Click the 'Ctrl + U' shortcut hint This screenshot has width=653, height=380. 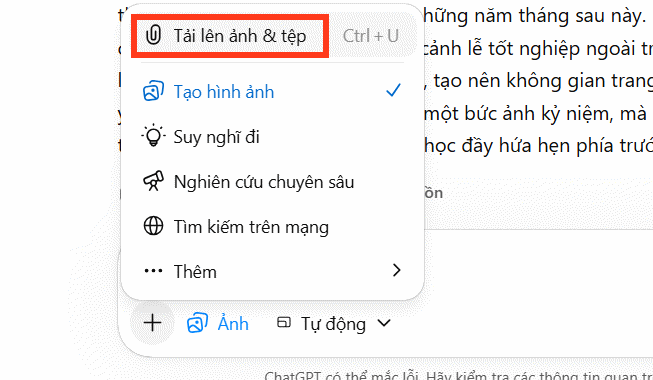[371, 36]
